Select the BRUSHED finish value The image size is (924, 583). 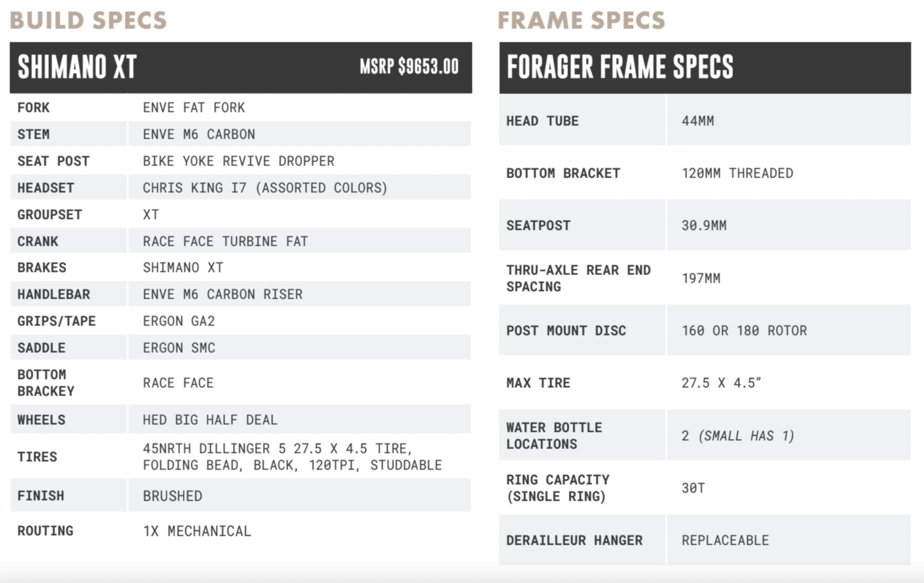(x=172, y=496)
